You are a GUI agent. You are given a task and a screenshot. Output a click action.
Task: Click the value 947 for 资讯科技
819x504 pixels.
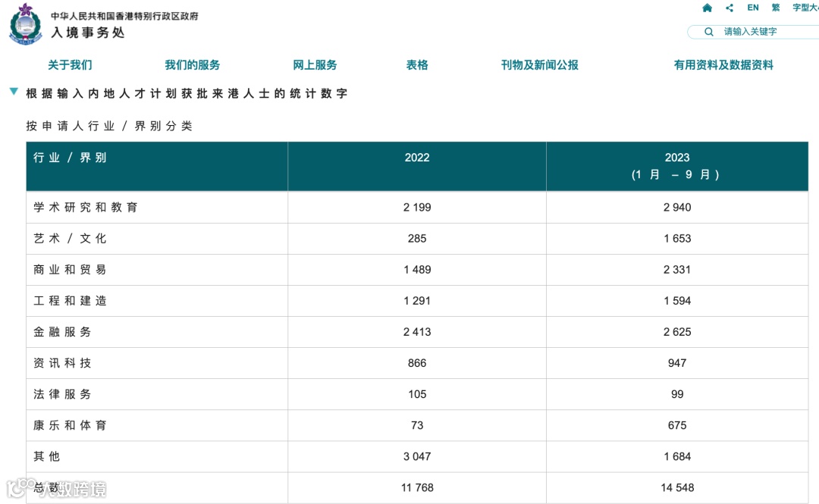[677, 363]
